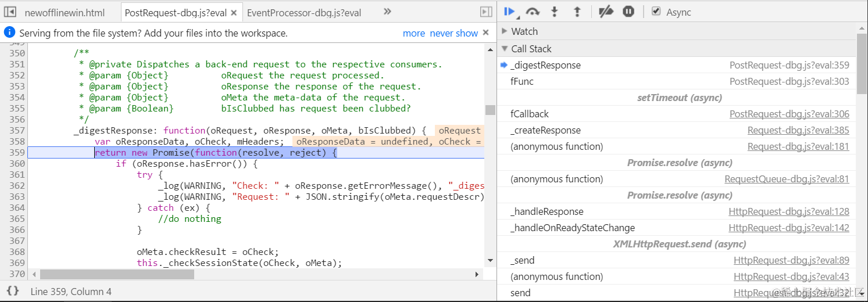Screen dimensions: 868x302
Task: Select the _send call stack frame
Action: pyautogui.click(x=677, y=260)
